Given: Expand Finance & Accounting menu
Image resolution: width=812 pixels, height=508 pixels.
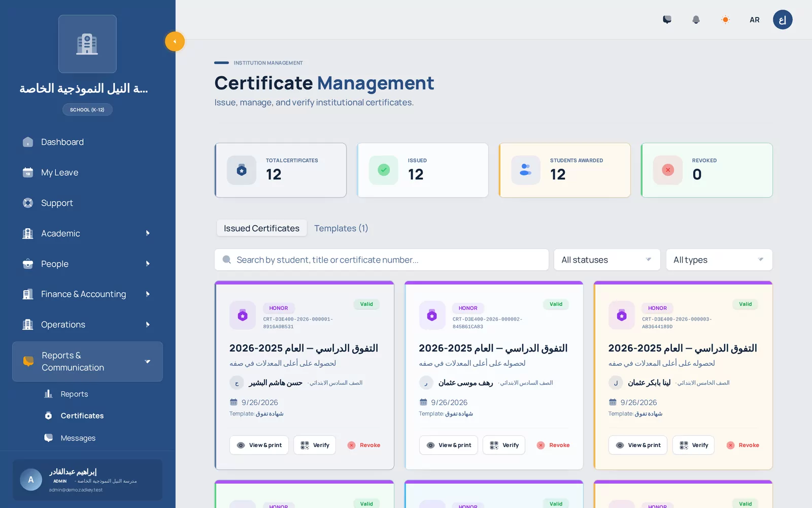Looking at the screenshot, I should tap(87, 294).
